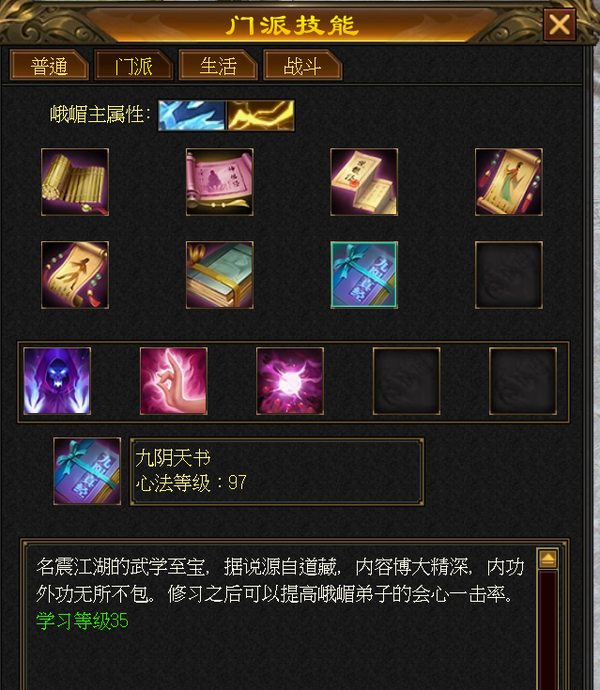Click the large 九阴天书 preview icon

click(87, 471)
